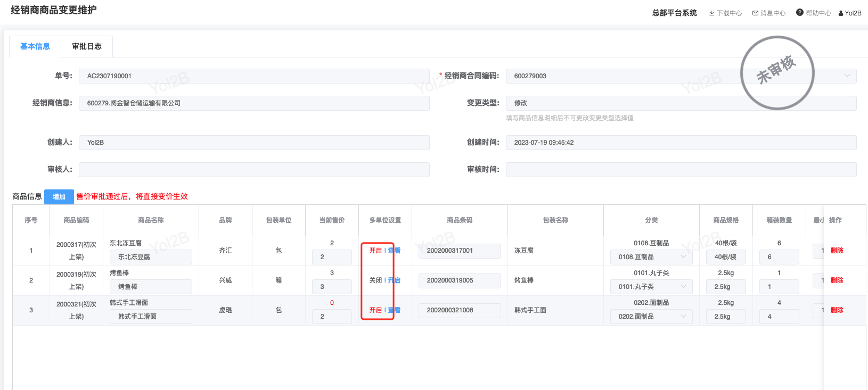Edit the price input for 烤鱼棒 row

click(x=332, y=287)
